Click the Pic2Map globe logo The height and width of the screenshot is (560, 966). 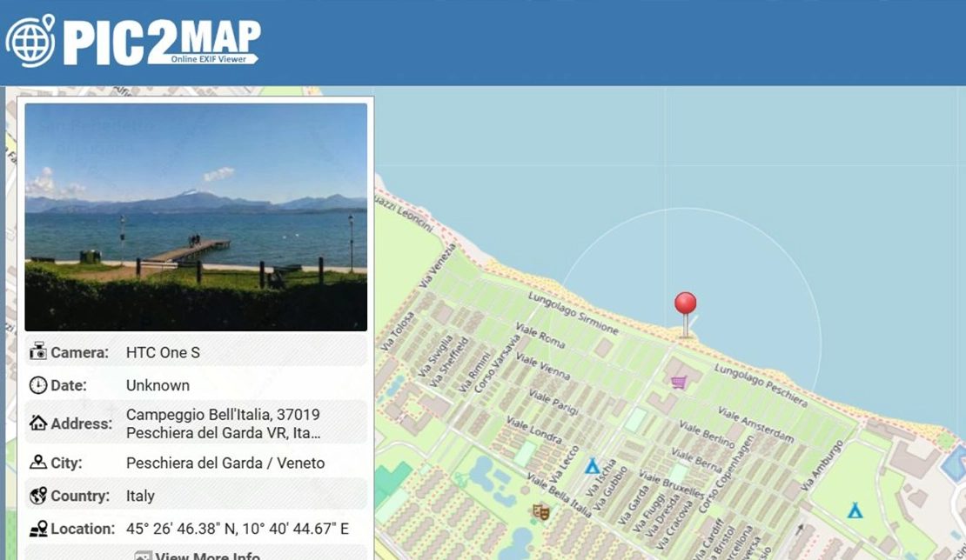point(31,40)
